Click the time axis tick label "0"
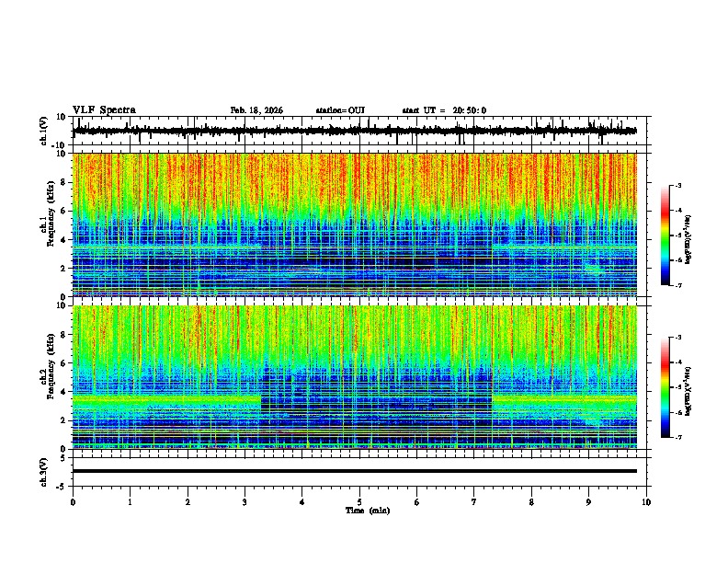728x563 pixels. (x=73, y=502)
